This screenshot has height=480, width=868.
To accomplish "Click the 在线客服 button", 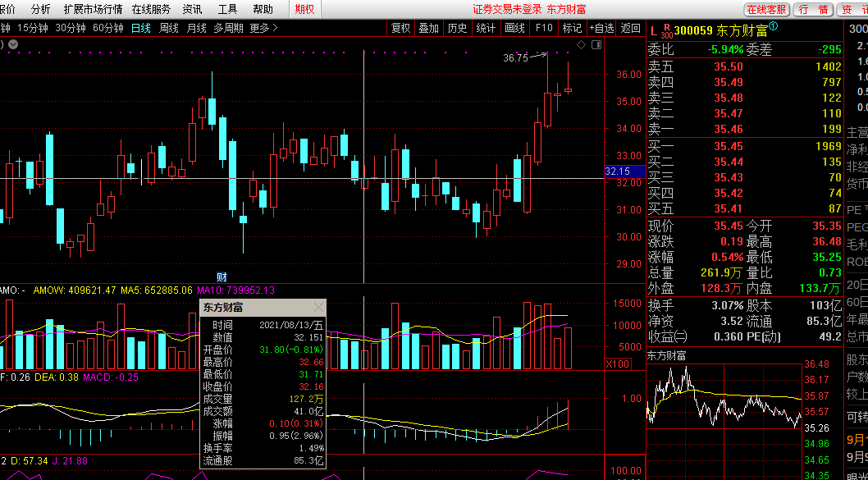I will (x=767, y=9).
